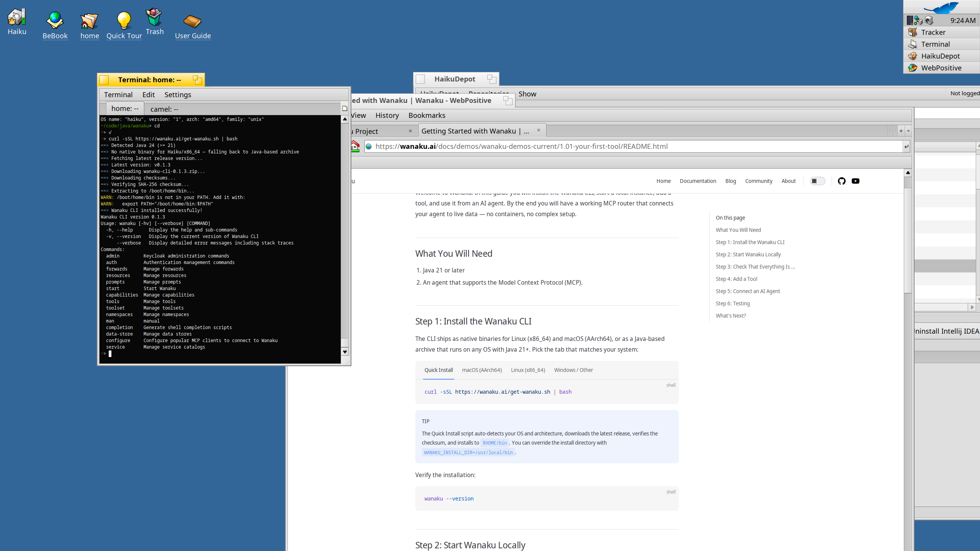Click the Terminal window zoom button
Screen dimensions: 980x551
tap(198, 80)
